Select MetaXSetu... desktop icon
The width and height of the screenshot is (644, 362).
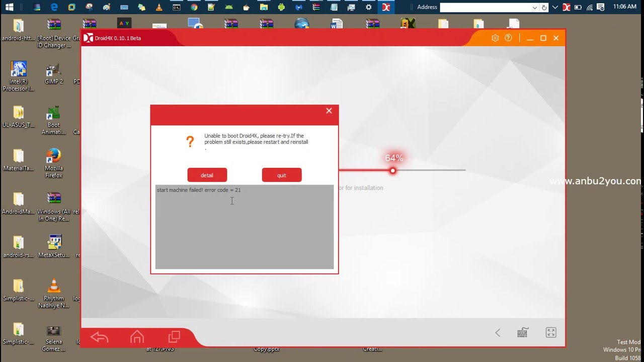[x=54, y=247]
